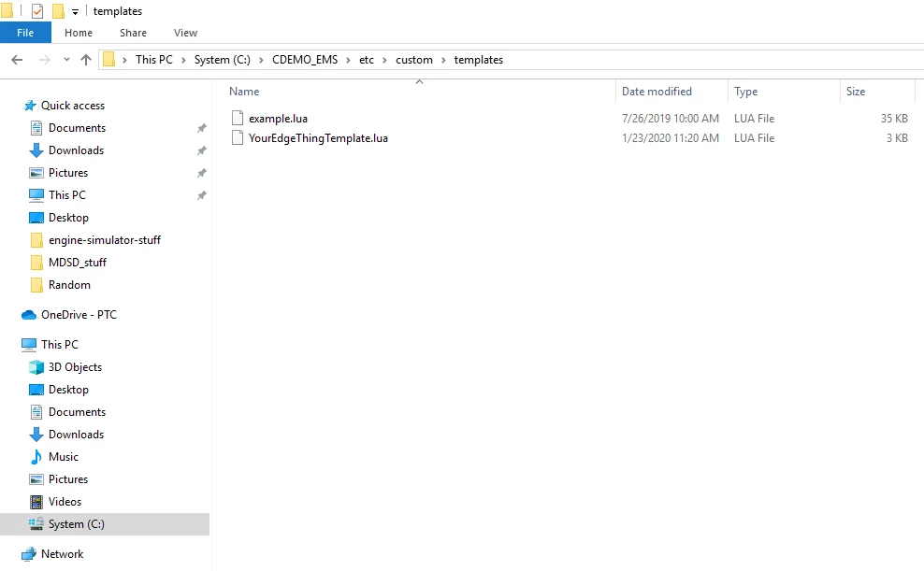Click the New Folder icon in Quick Access Toolbar
This screenshot has height=571, width=924.
(58, 10)
